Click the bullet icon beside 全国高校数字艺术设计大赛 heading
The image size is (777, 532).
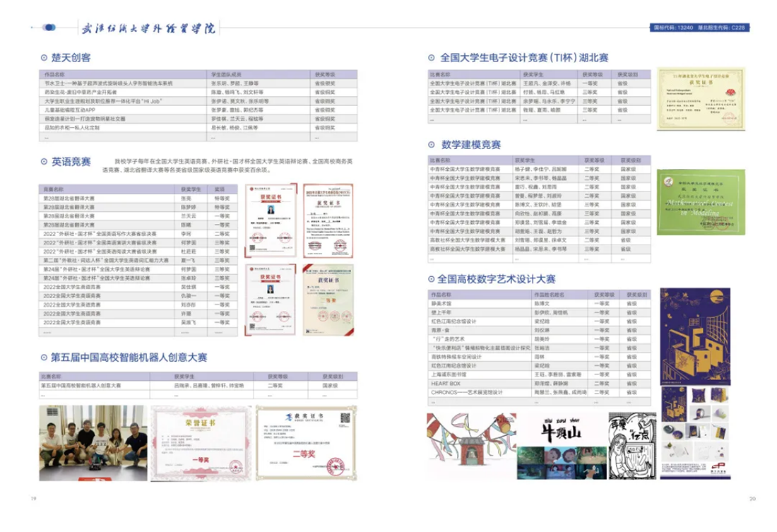click(x=432, y=280)
